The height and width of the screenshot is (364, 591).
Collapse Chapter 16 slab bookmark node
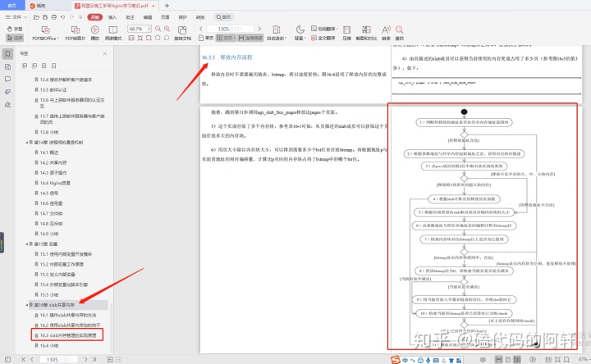(x=27, y=305)
